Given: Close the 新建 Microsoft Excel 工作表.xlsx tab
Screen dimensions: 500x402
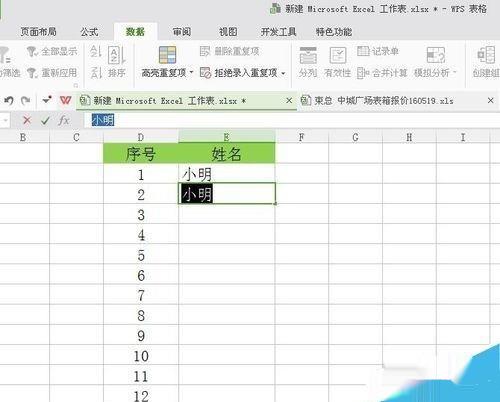Looking at the screenshot, I should [x=289, y=100].
